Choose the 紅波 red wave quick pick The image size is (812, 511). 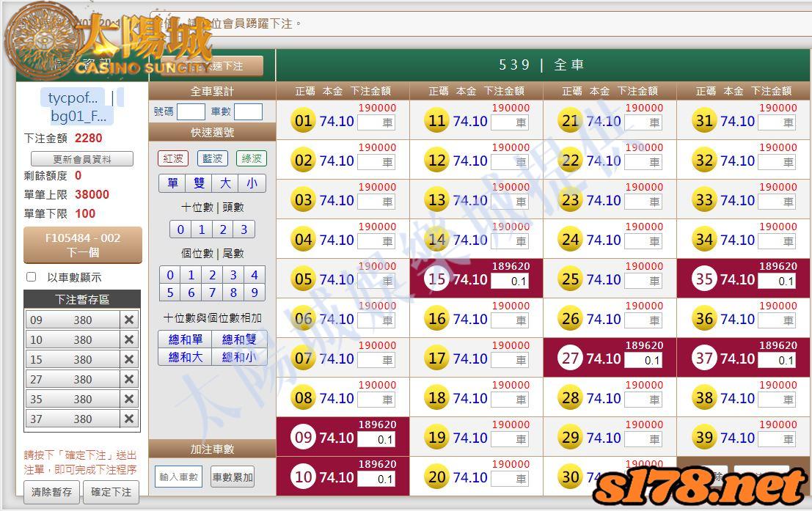tap(173, 158)
